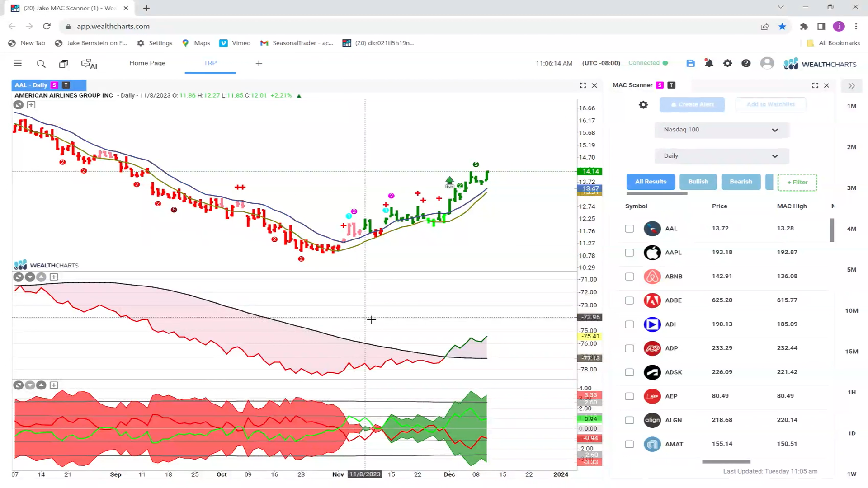Select the 1D timeframe button
868x488 pixels.
coord(852,433)
